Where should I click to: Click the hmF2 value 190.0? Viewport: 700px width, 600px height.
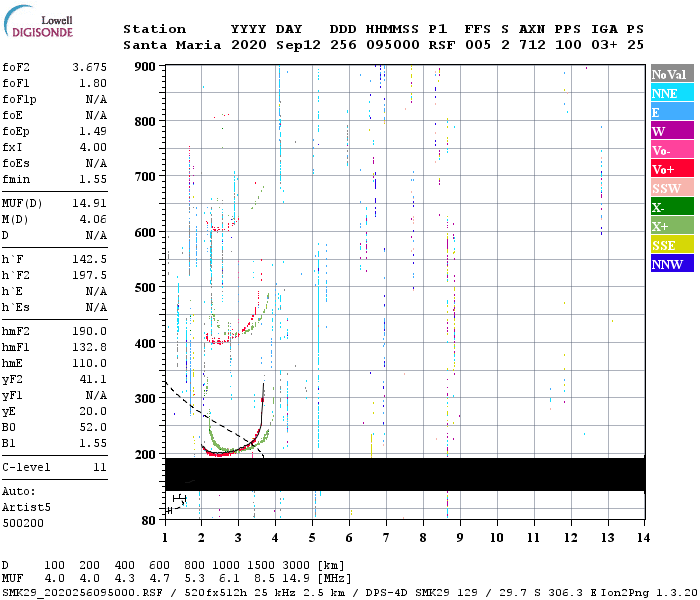click(x=90, y=331)
